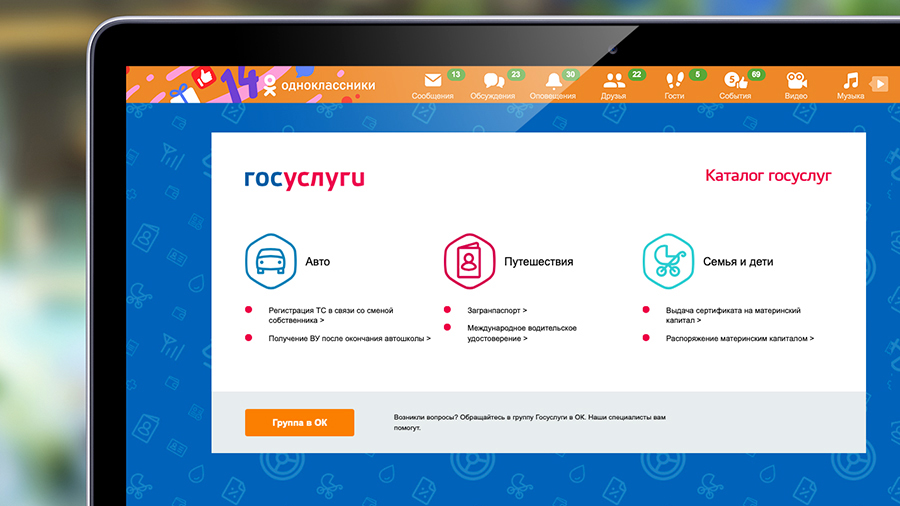Click the music play button at toolbar end

879,84
